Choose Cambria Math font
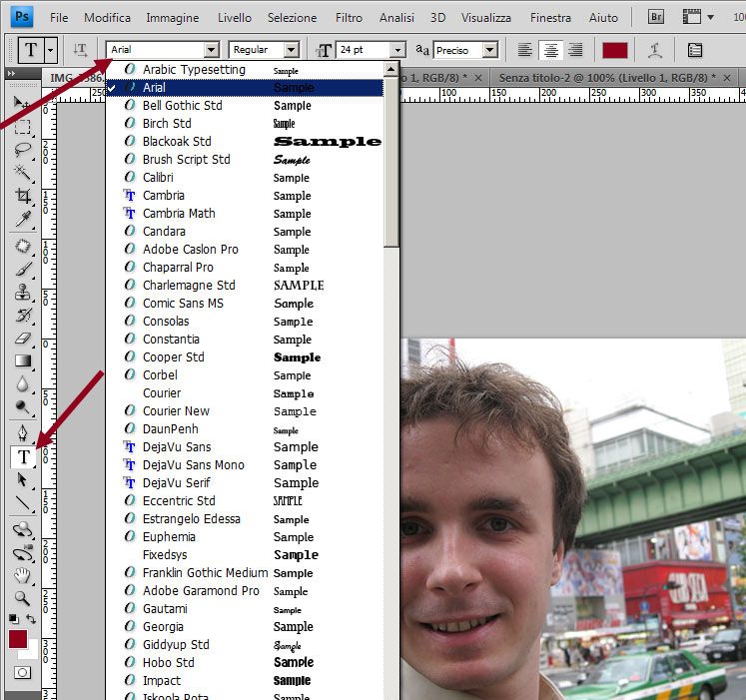The image size is (746, 700). 245,213
